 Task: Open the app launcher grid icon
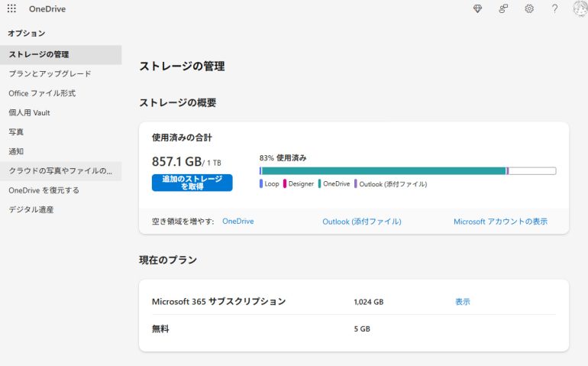pyautogui.click(x=11, y=8)
